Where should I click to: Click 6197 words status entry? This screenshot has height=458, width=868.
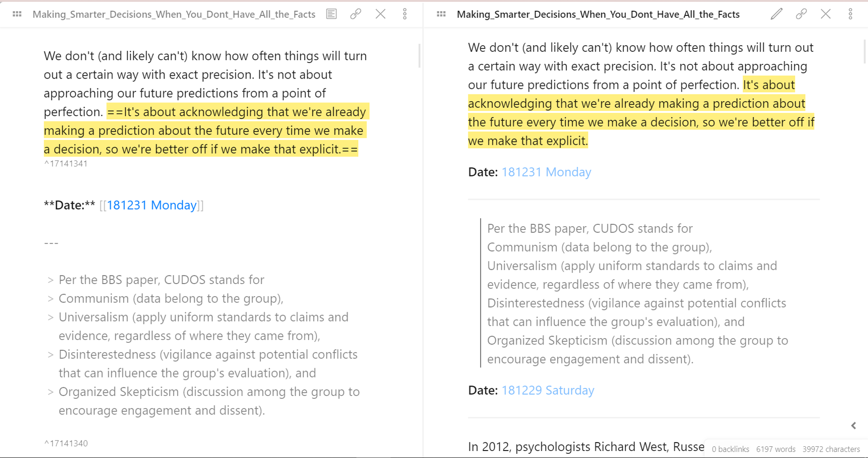(x=776, y=449)
